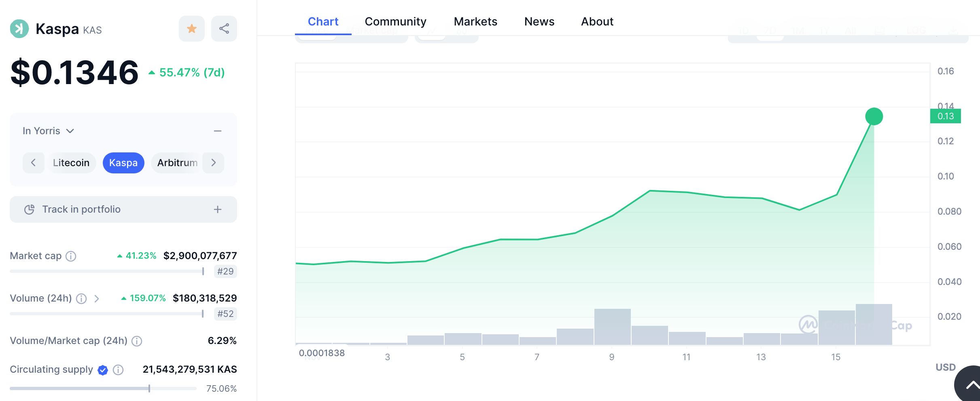Toggle the star watchlist button

pos(192,29)
